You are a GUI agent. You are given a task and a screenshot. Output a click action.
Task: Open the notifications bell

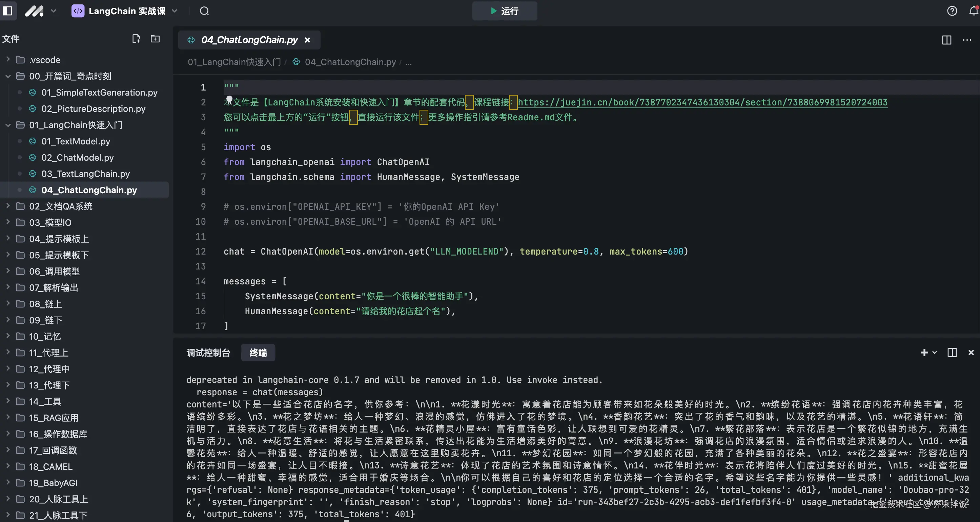point(973,11)
